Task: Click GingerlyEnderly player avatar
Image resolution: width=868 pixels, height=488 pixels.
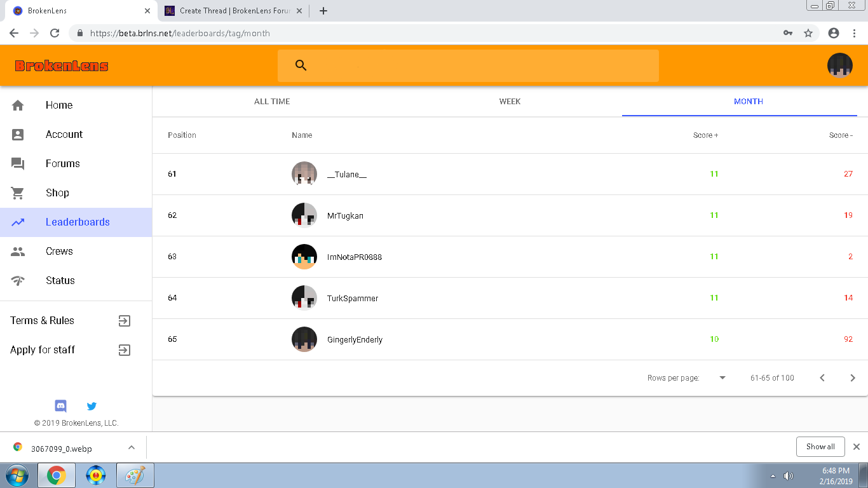Action: tap(304, 339)
